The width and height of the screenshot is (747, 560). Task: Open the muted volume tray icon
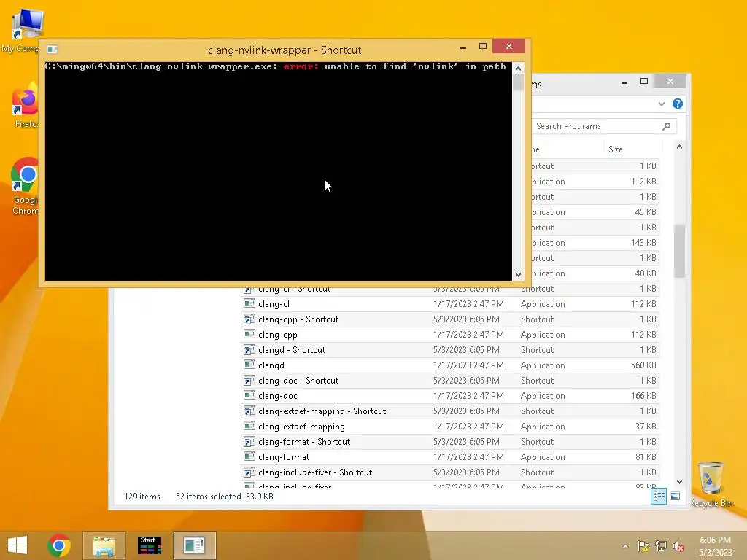678,546
